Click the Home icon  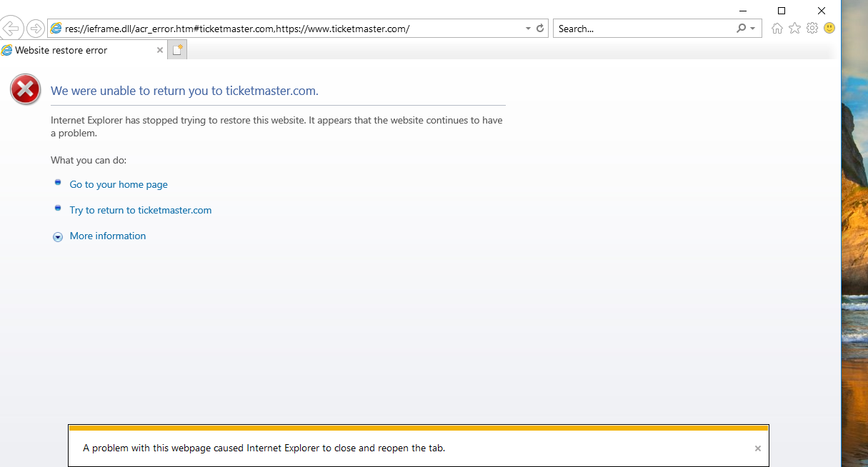(777, 29)
